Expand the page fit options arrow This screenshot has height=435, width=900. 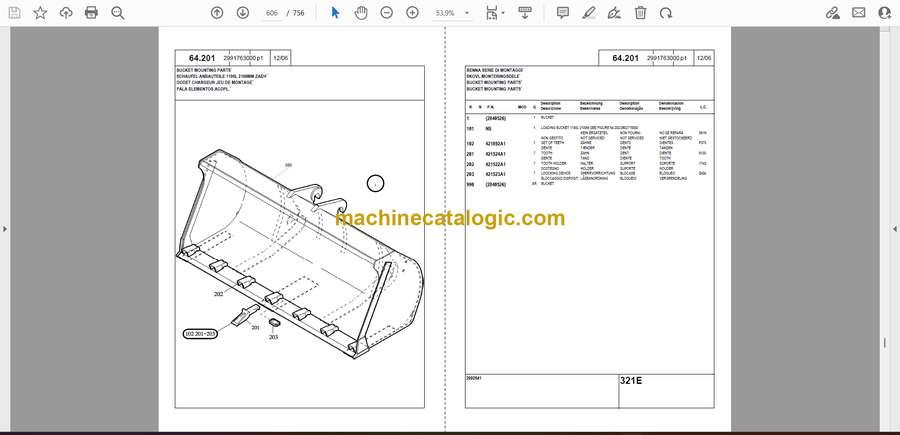503,13
